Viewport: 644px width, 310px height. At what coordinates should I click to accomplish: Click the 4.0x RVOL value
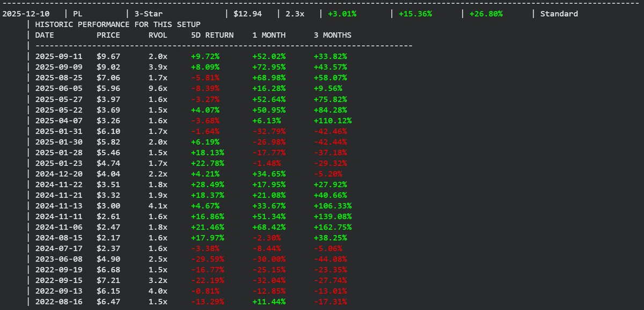[158, 291]
